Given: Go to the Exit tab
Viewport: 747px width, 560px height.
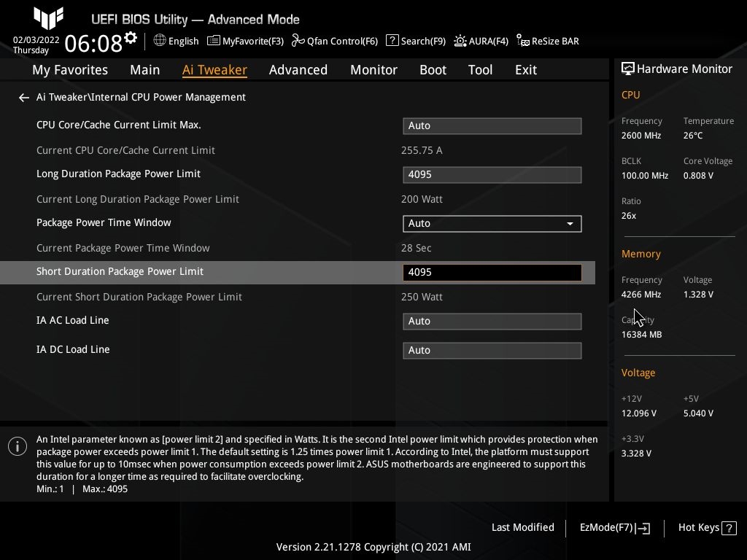Looking at the screenshot, I should click(526, 70).
